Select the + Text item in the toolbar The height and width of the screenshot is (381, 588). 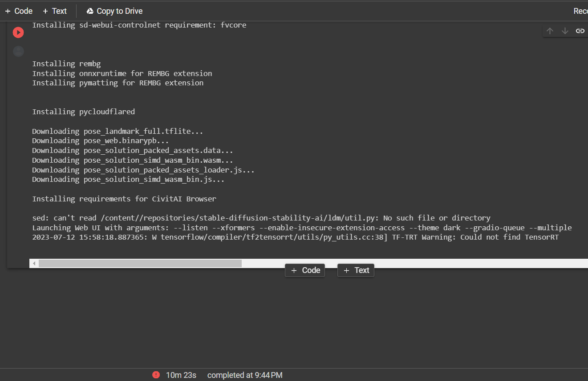(54, 11)
